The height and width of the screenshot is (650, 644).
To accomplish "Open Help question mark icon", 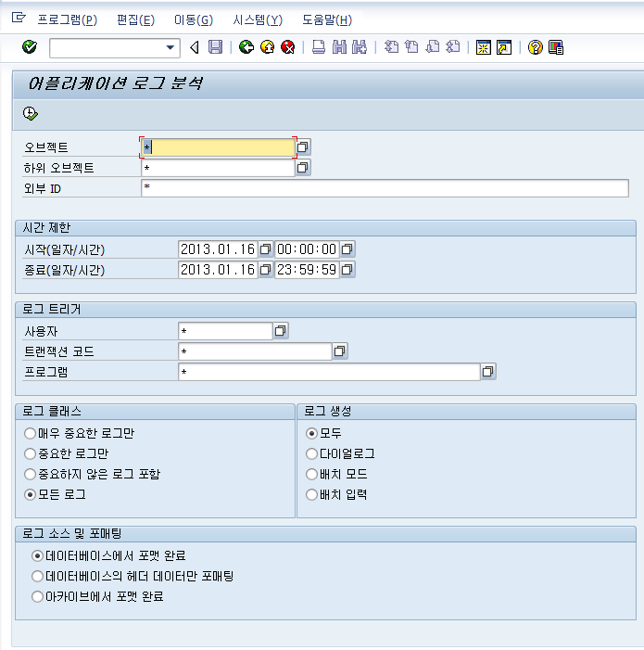I will [535, 47].
